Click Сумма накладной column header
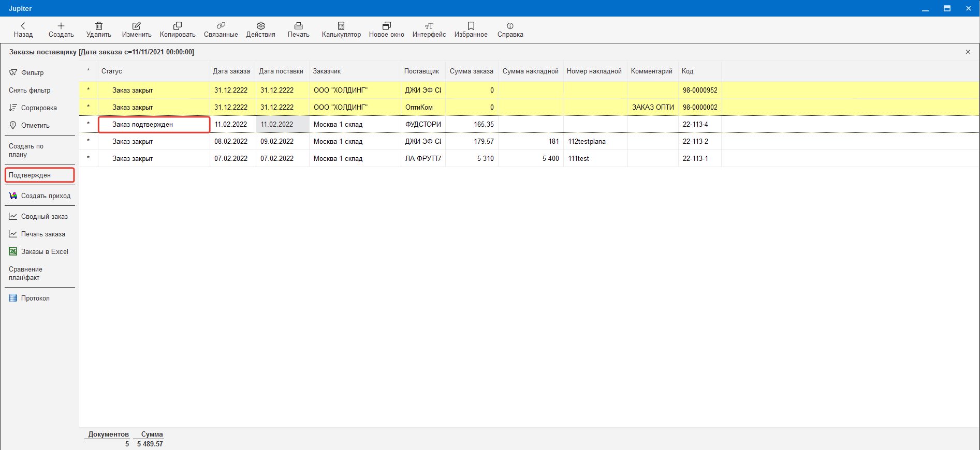 531,71
